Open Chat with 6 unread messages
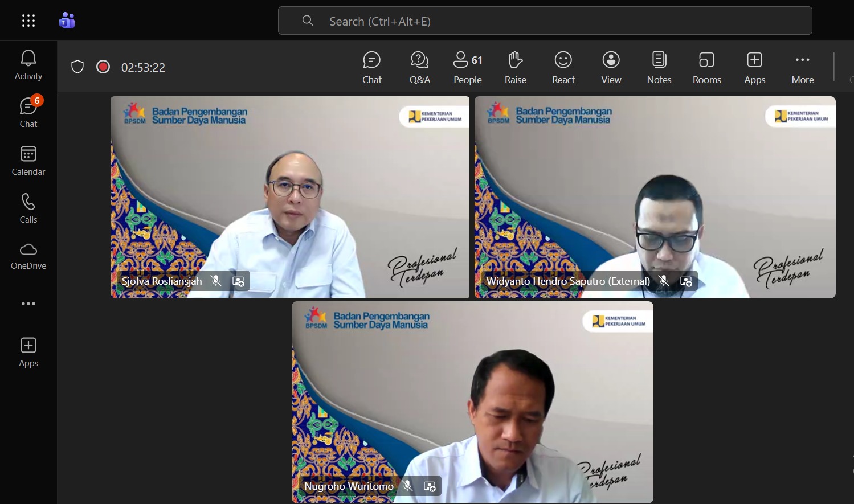 28,112
